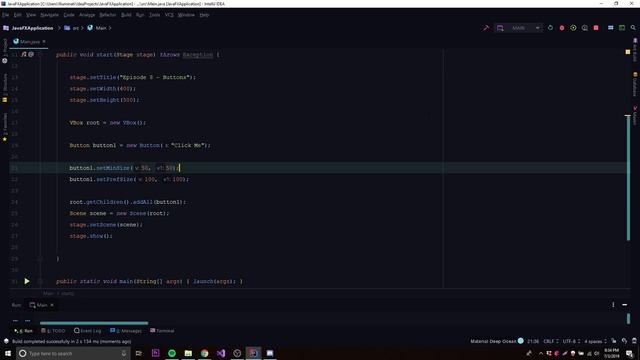Open the Help menu
Image resolution: width=640 pixels, height=360 pixels.
coord(204,15)
